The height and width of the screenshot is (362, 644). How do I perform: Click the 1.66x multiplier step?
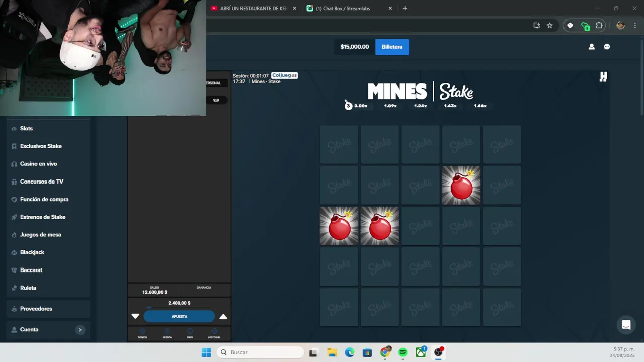(480, 106)
